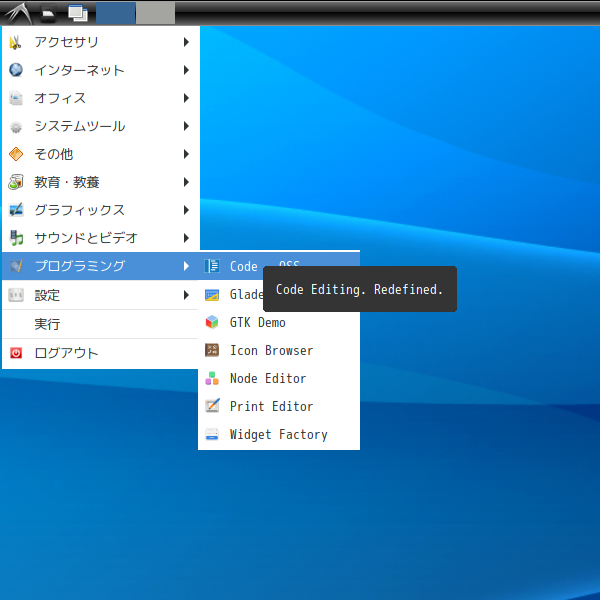The image size is (600, 600).
Task: Choose 実行 to open the run dialog
Action: [47, 324]
